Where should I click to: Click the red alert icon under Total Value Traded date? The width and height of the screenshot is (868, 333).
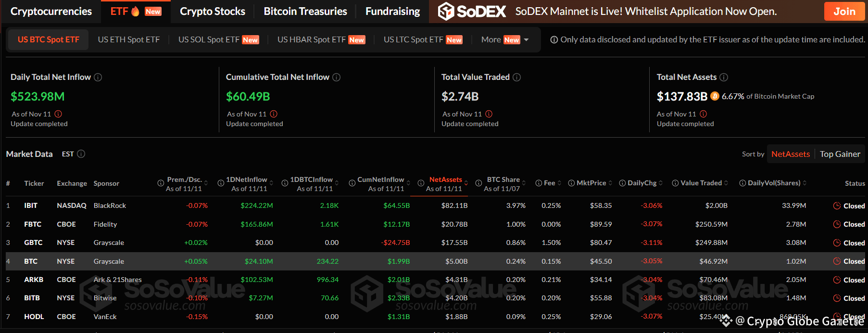(489, 114)
